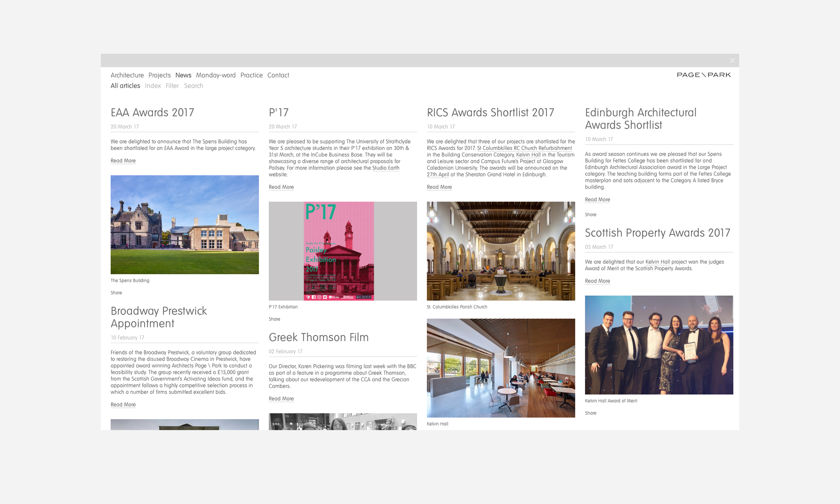The width and height of the screenshot is (840, 504).
Task: Open the Filter option
Action: point(172,86)
